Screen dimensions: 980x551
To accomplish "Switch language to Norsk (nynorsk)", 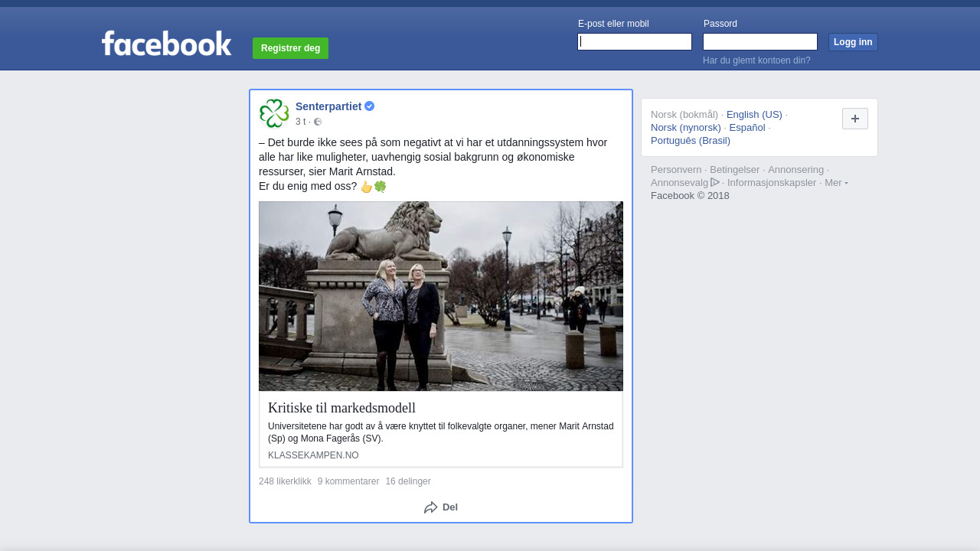I will (686, 128).
